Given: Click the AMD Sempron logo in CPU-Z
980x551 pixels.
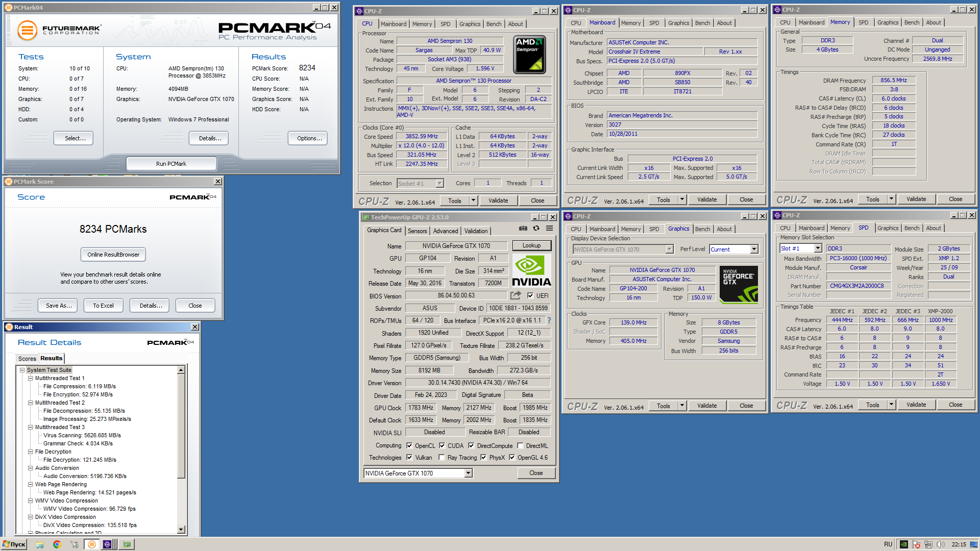Looking at the screenshot, I should (x=529, y=55).
